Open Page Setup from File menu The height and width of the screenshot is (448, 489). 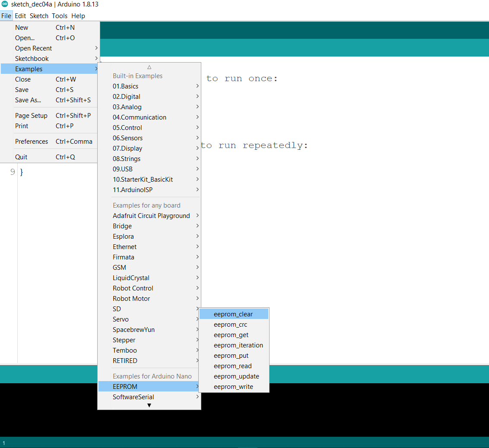[x=49, y=116]
